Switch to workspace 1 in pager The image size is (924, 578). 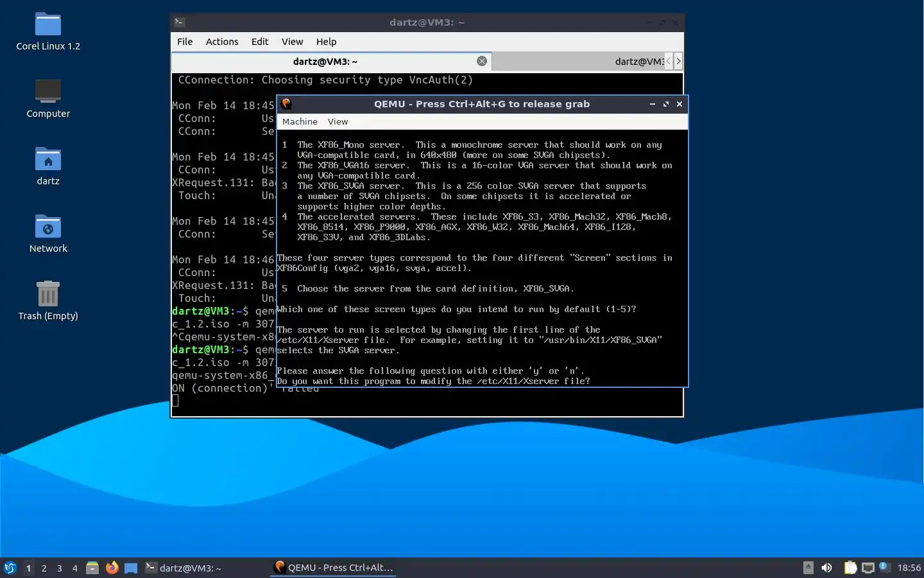[x=28, y=568]
